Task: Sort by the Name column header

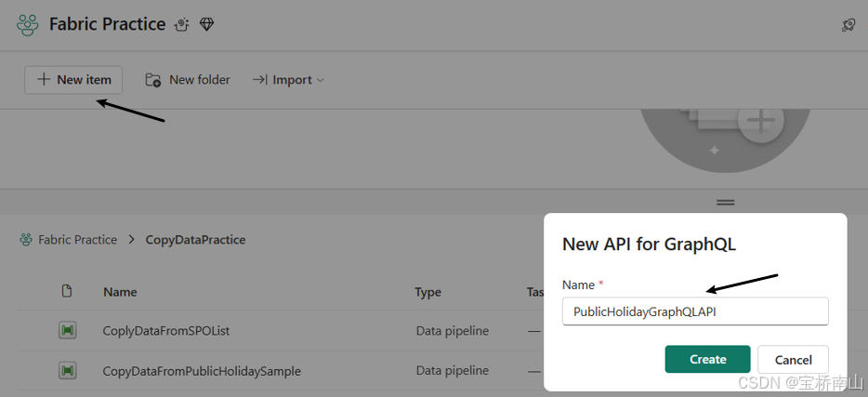Action: click(120, 292)
